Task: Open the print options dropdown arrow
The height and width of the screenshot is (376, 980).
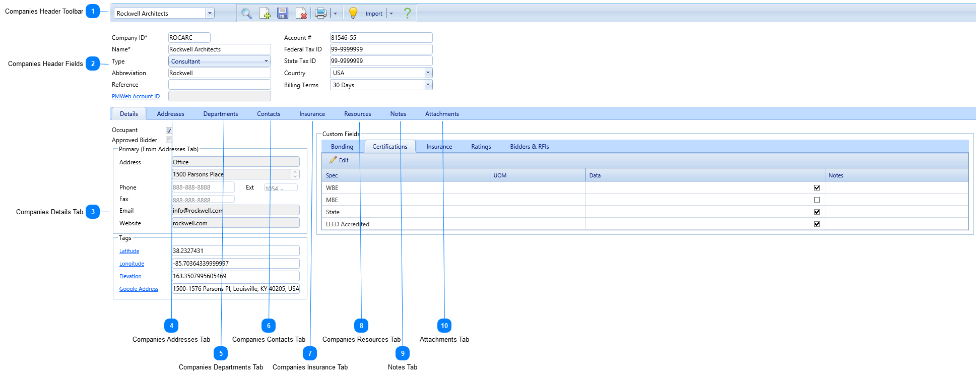Action: (x=335, y=14)
